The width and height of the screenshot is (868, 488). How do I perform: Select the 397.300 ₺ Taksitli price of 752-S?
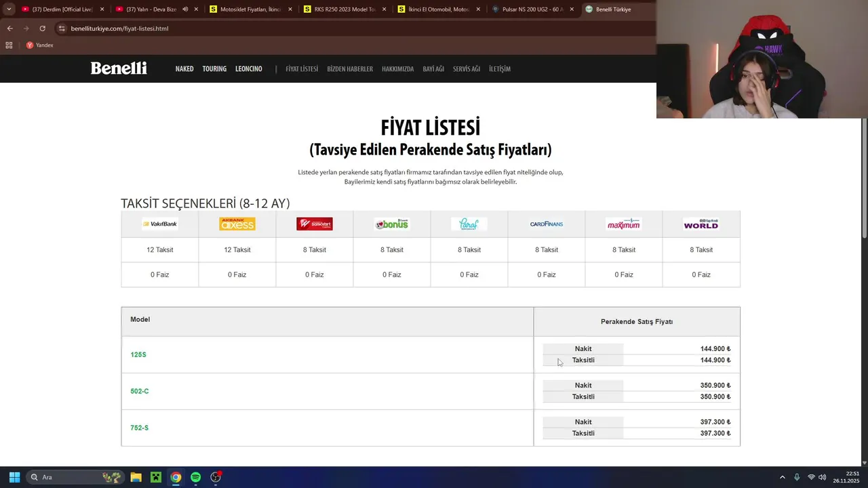click(x=715, y=434)
